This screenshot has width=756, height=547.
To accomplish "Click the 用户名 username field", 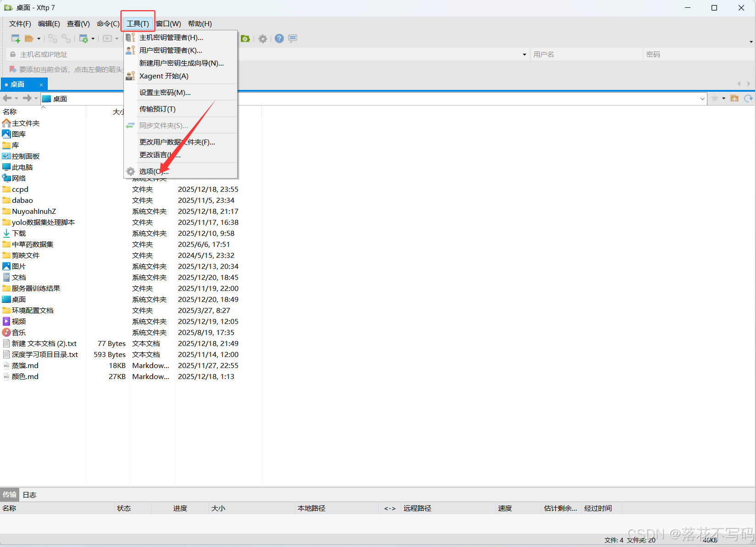I will pyautogui.click(x=586, y=55).
